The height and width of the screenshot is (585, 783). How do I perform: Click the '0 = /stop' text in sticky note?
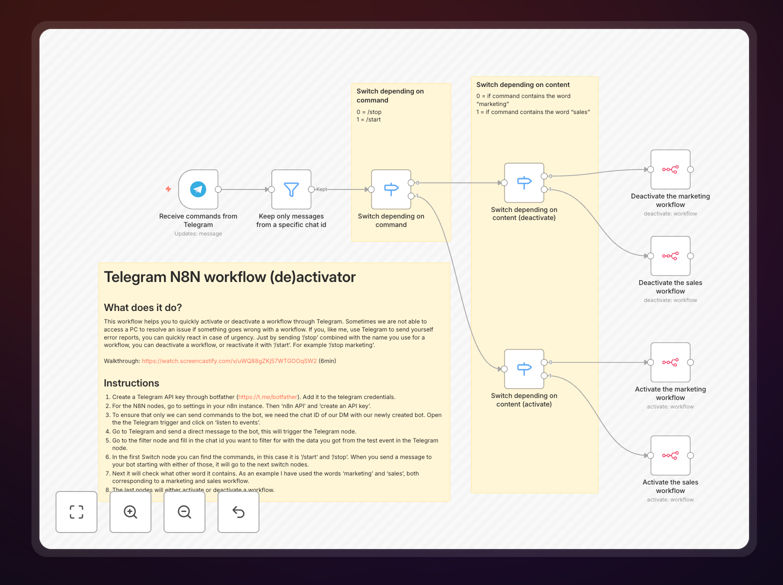point(369,112)
